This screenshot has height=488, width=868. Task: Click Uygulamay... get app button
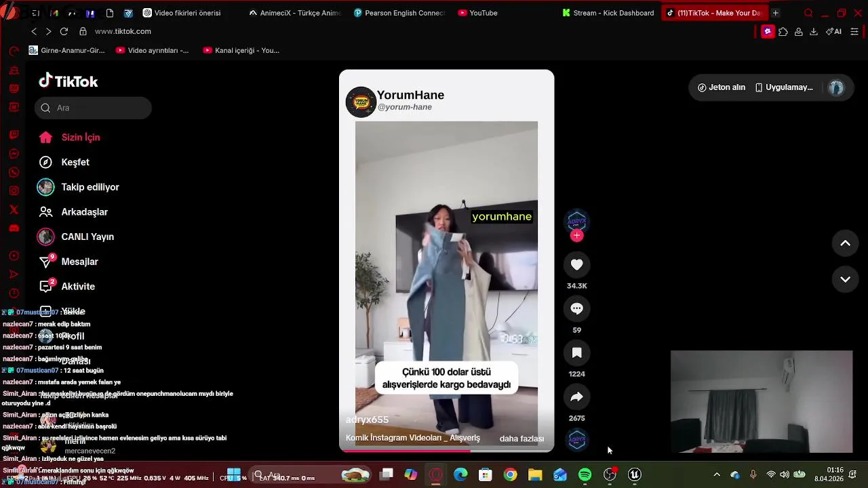coord(784,87)
